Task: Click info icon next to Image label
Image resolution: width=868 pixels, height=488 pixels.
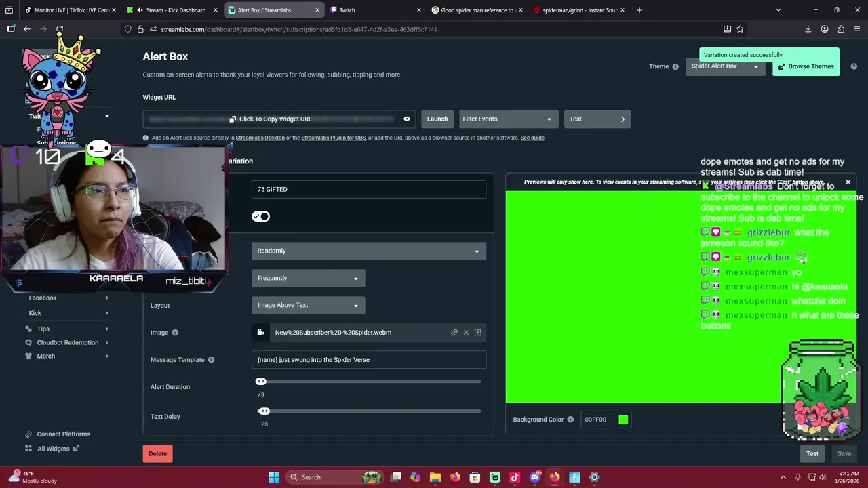Action: point(175,333)
